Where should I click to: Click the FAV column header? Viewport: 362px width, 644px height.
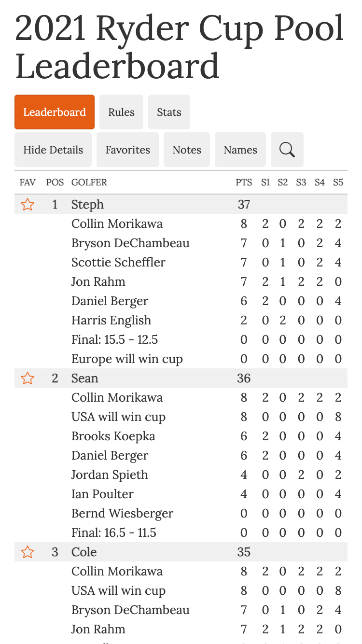tap(28, 182)
